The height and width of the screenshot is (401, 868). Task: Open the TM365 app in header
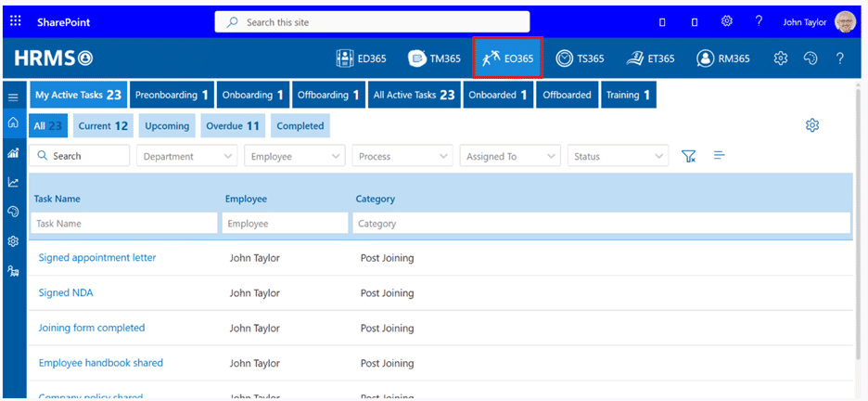[x=434, y=58]
